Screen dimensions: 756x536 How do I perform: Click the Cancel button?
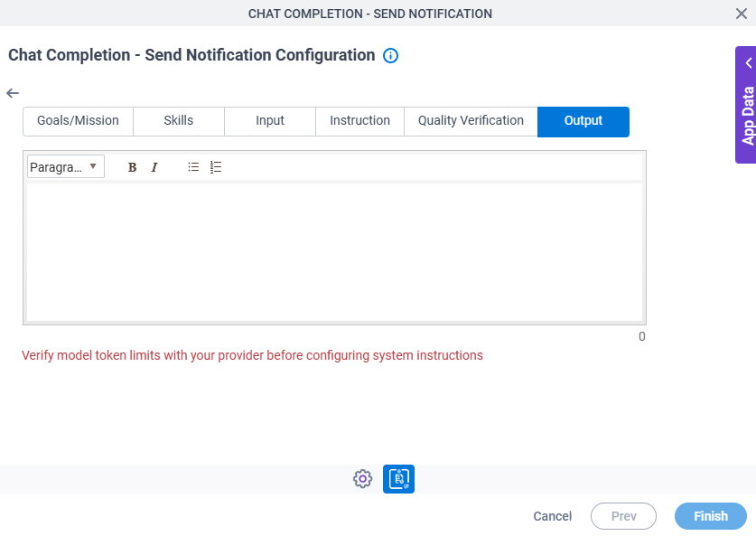click(553, 516)
